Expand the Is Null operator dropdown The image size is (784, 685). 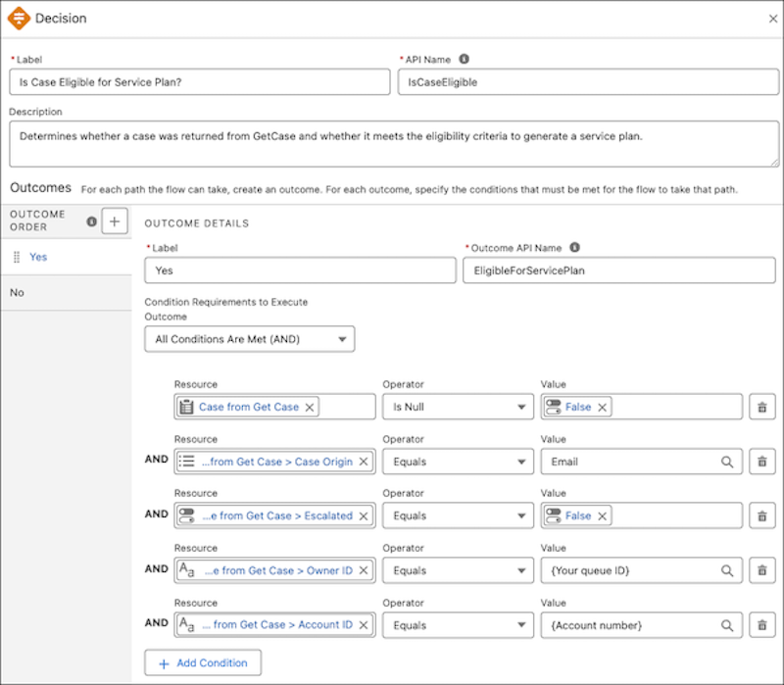[457, 407]
